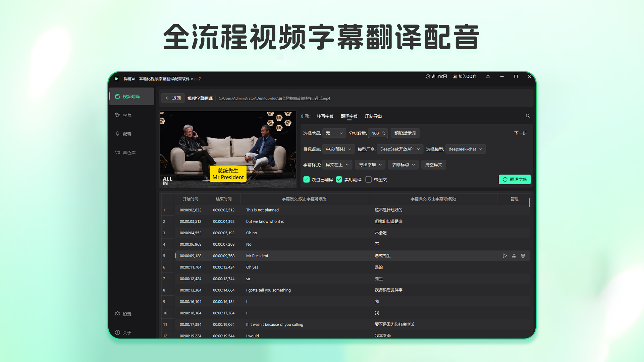Click 访问官网 in the title bar
644x362 pixels.
[436, 77]
